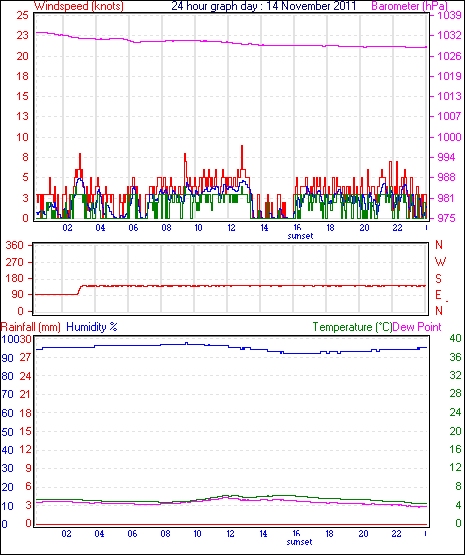Click the sunset marker under wind graph

[300, 236]
